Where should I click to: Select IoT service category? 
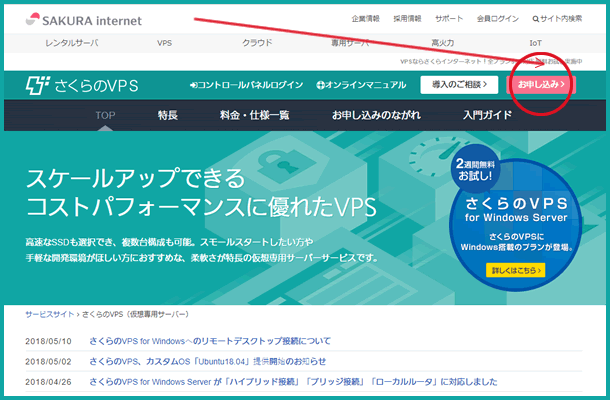pos(535,43)
